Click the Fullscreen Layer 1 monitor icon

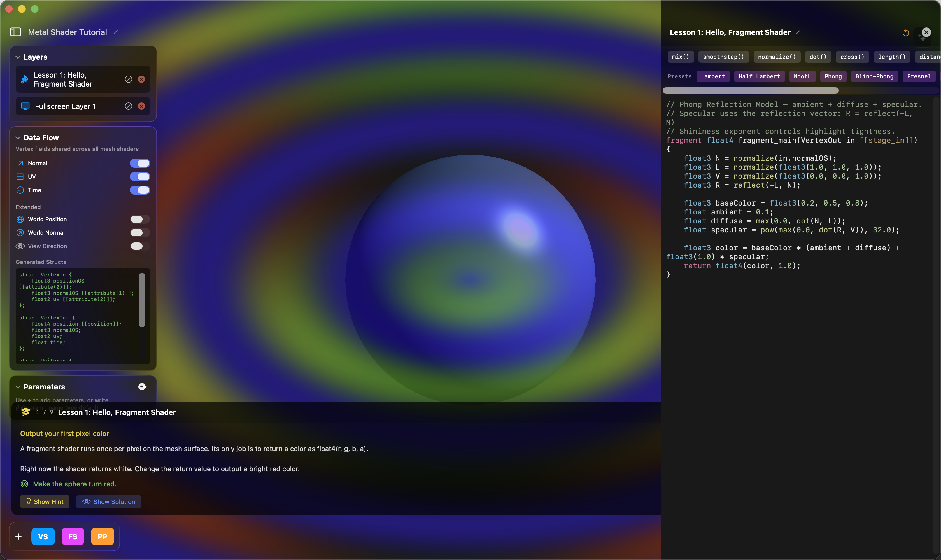25,106
